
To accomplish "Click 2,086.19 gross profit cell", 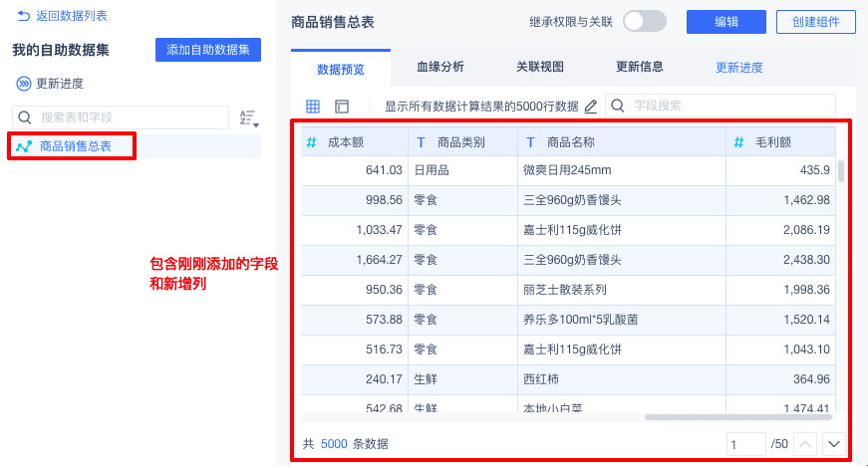I will click(x=781, y=230).
